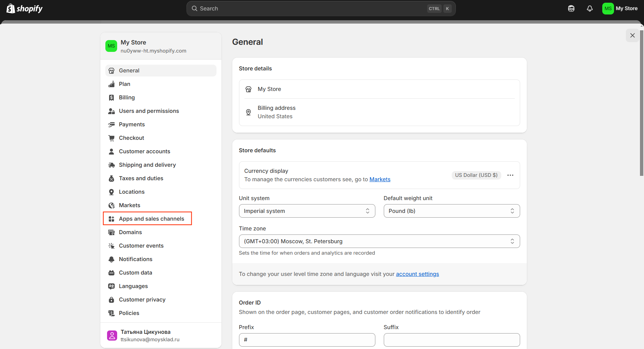Open the Sidekick assistant icon

point(571,8)
